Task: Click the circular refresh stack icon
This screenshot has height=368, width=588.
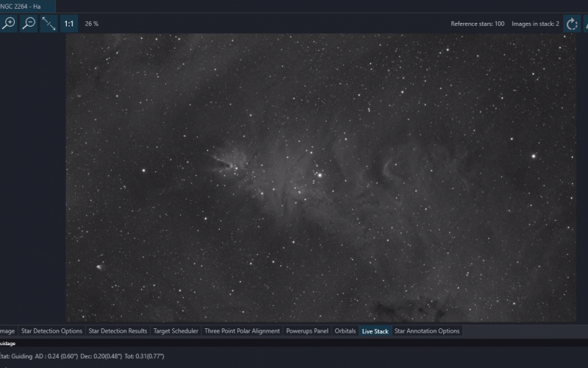Action: coord(572,24)
